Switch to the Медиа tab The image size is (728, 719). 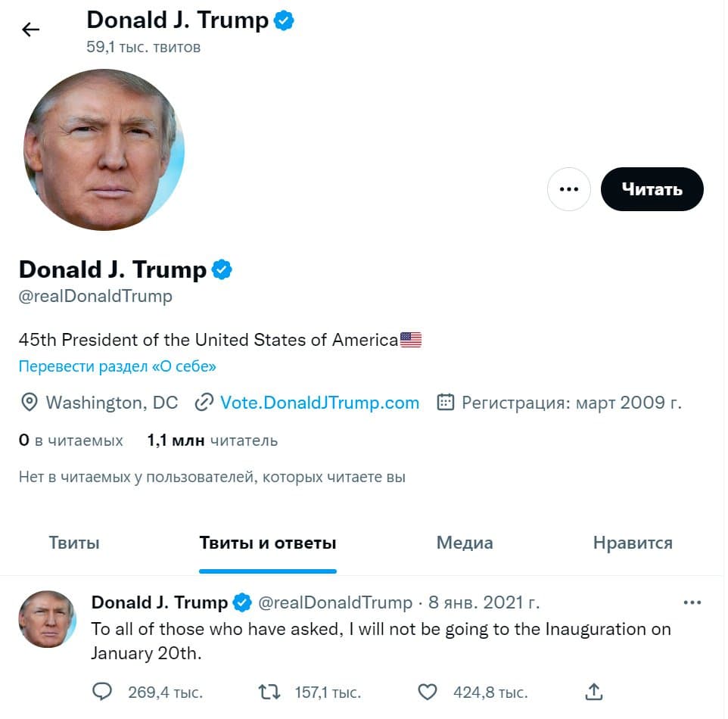(x=465, y=543)
